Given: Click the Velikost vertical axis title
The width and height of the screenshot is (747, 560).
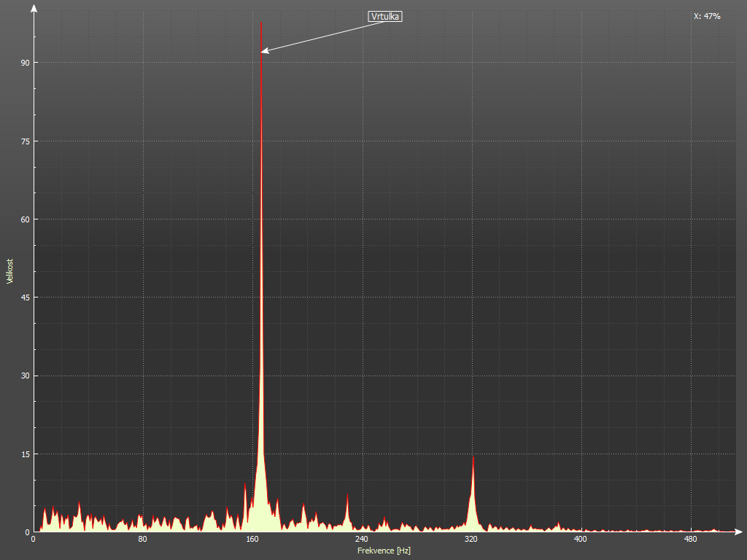Looking at the screenshot, I should pos(9,271).
